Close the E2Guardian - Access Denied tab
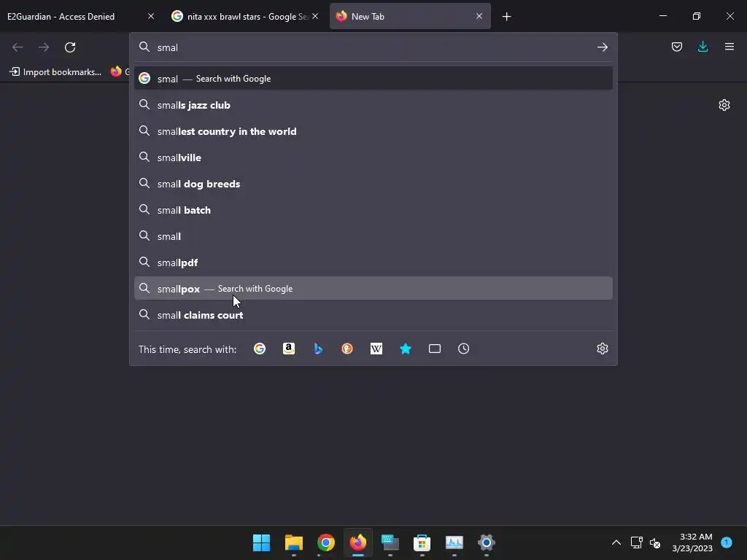This screenshot has height=560, width=747. [x=151, y=16]
